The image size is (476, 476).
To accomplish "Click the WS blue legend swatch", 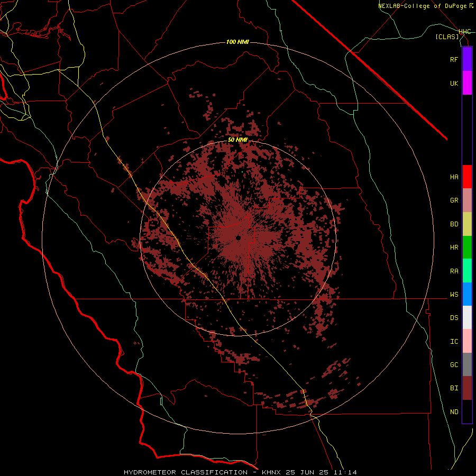I will (x=467, y=294).
